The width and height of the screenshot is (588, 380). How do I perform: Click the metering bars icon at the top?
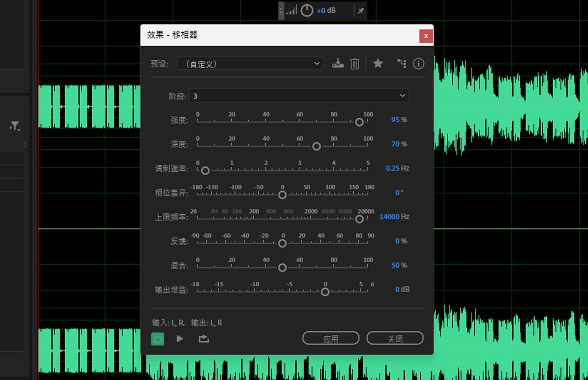pyautogui.click(x=292, y=10)
